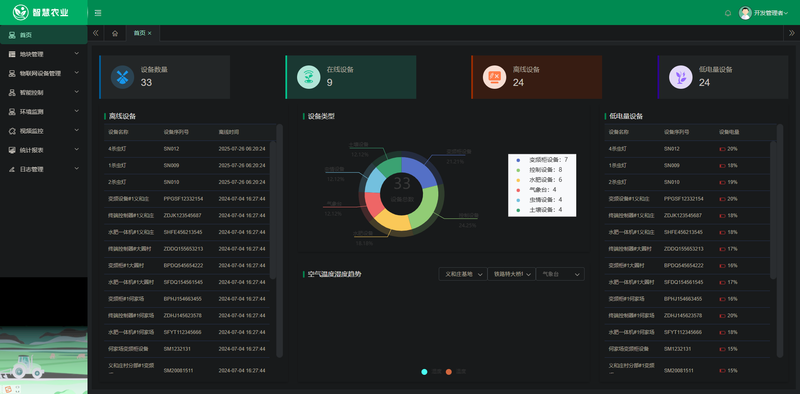Click the 物联网设备管理 sidebar icon
The height and width of the screenshot is (394, 800).
[x=12, y=73]
